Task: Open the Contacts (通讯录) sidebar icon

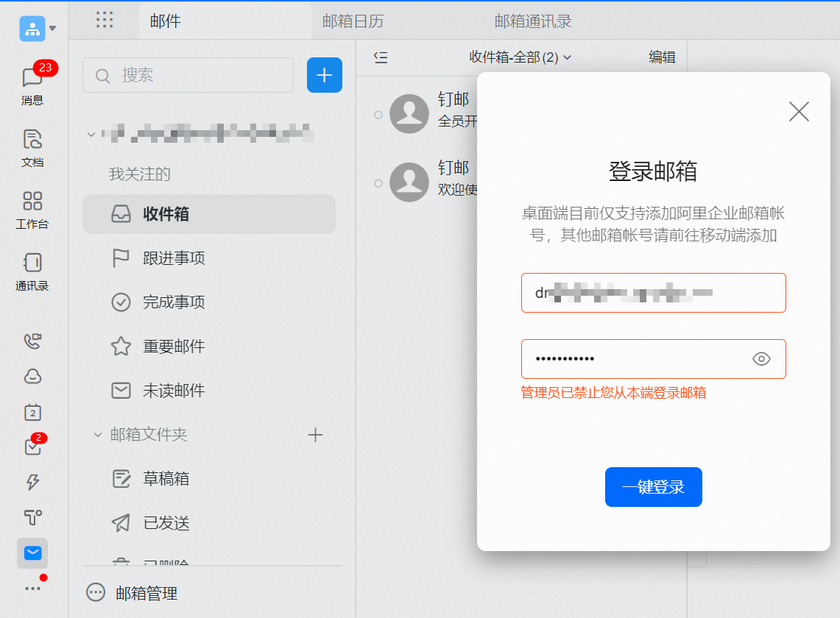Action: tap(32, 272)
